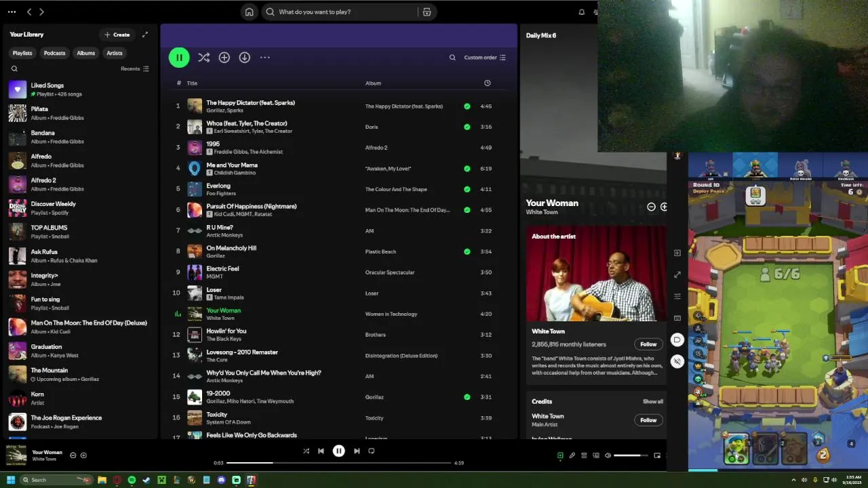Screen dimensions: 868x488
Task: Toggle saved check for Me and Your Mama
Action: pyautogui.click(x=467, y=169)
